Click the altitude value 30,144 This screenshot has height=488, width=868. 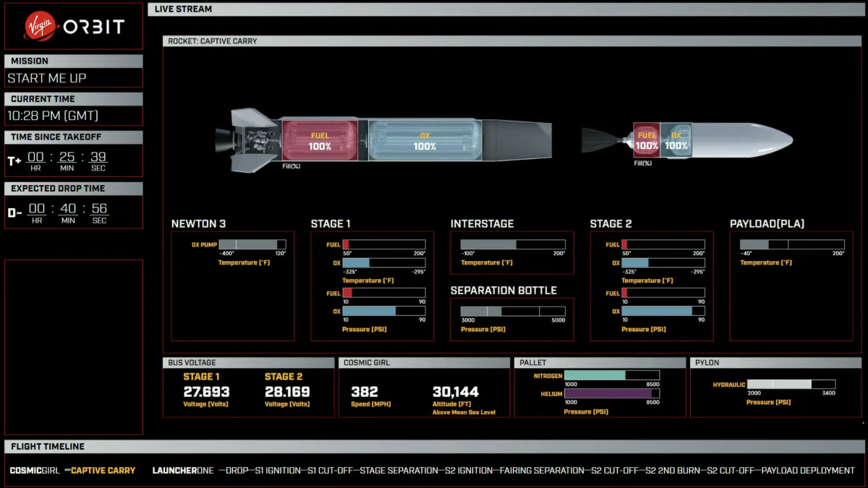pos(455,392)
